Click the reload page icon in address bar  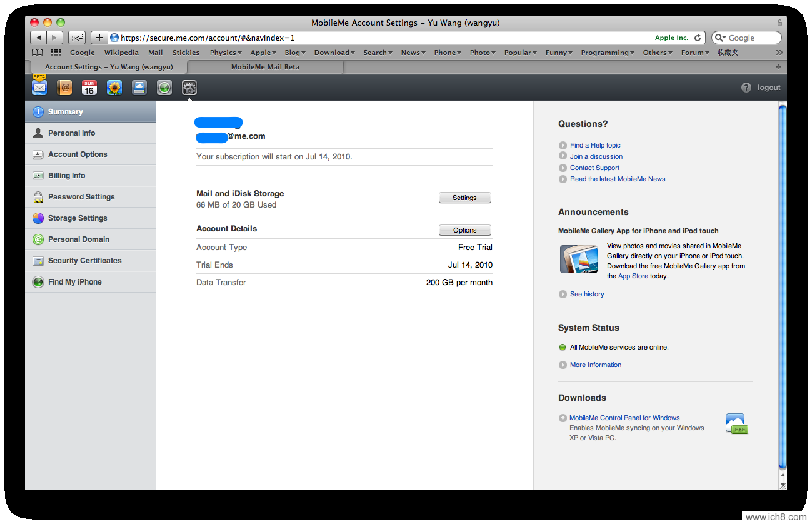698,38
